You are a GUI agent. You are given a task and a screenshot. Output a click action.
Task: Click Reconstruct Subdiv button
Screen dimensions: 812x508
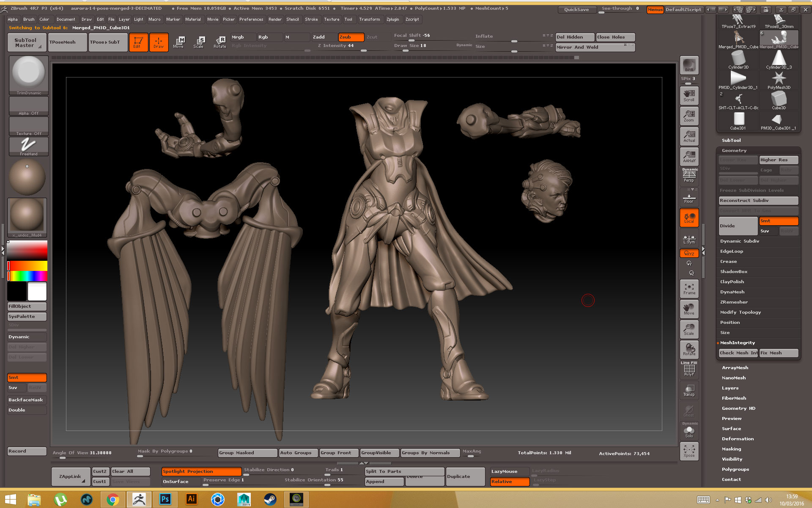(x=759, y=201)
